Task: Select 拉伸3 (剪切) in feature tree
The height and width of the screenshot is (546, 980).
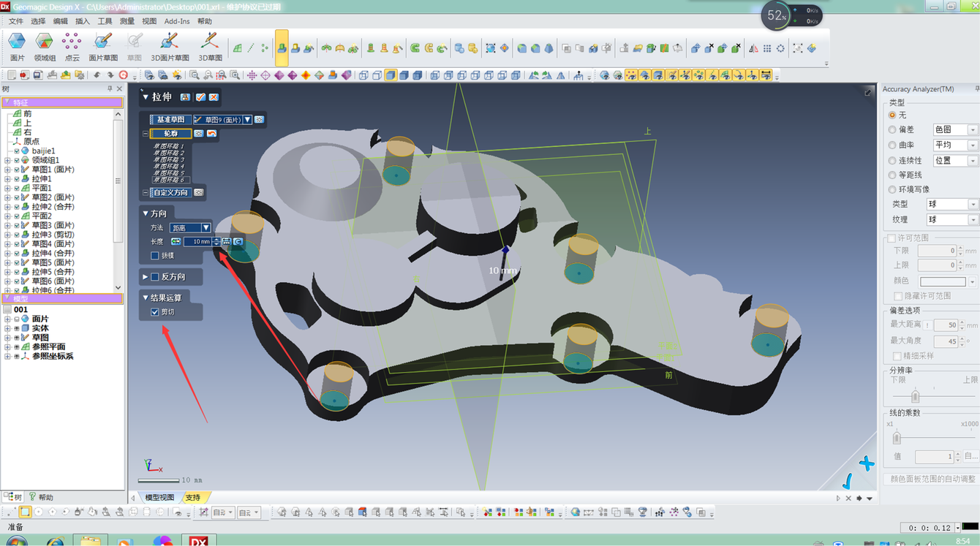Action: pos(53,235)
